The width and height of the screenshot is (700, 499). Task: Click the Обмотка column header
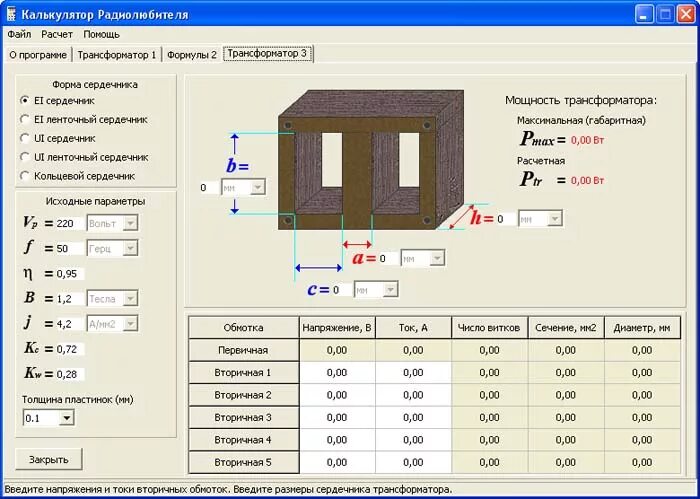click(243, 328)
